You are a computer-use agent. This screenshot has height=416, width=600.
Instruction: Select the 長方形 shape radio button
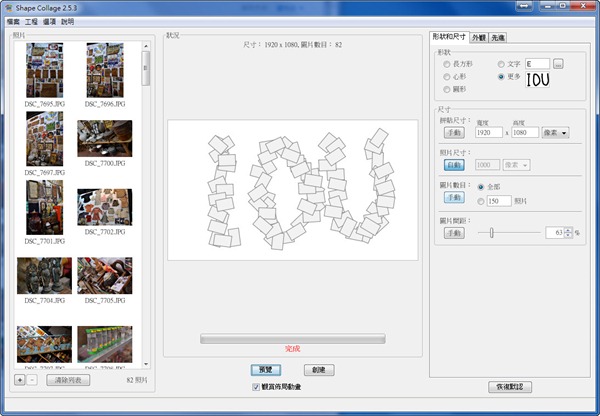[446, 64]
